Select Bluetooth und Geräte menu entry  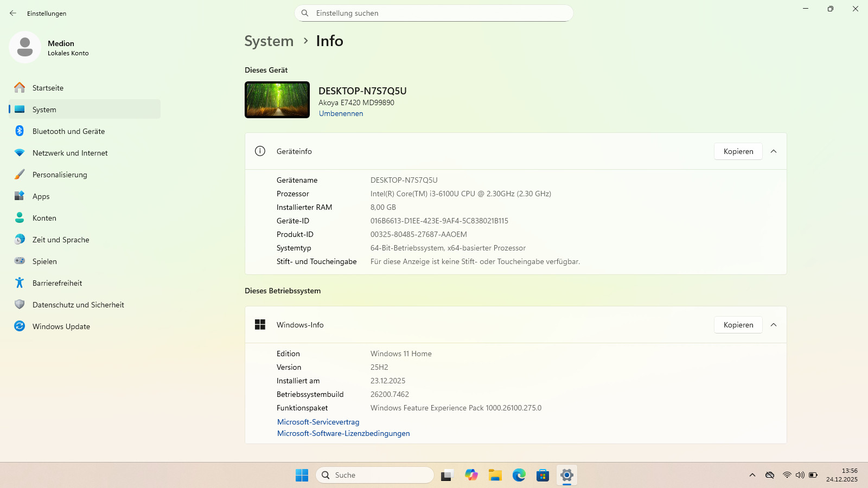[x=85, y=131]
